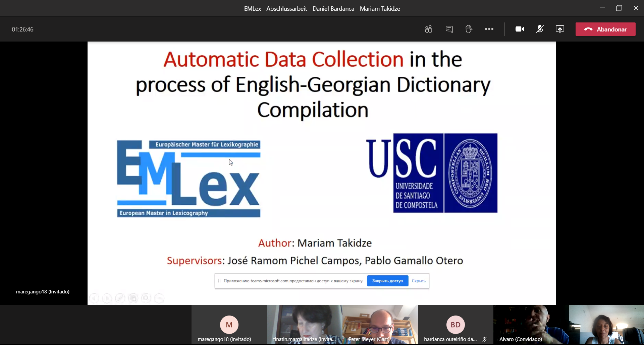Screen dimensions: 644x345
Task: Show the meeting participants list
Action: (428, 29)
